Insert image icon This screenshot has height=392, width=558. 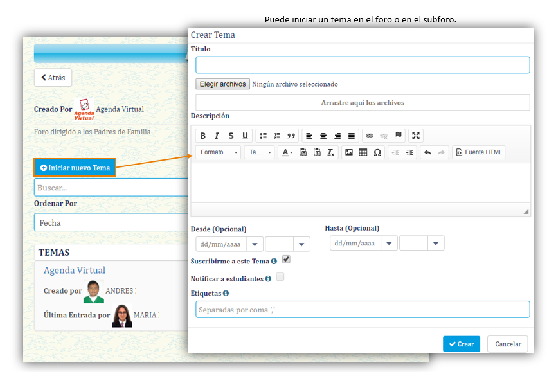[349, 152]
